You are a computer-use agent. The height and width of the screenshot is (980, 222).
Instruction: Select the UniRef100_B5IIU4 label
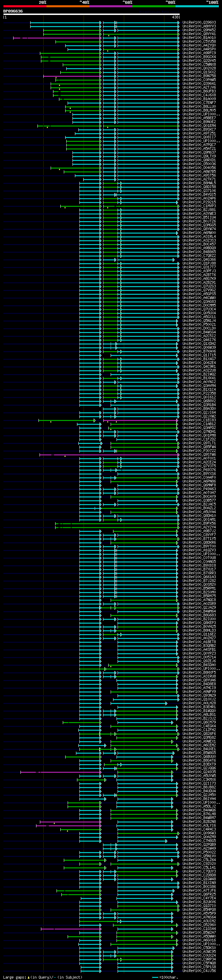pos(199,217)
